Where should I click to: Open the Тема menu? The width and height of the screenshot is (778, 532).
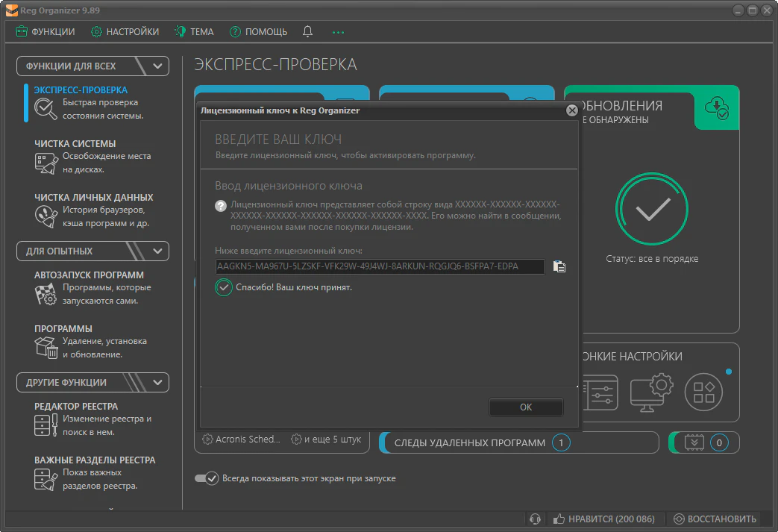click(194, 31)
